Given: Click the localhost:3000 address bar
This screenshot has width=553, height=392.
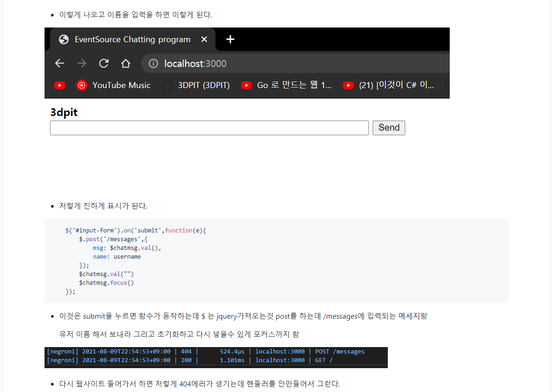Looking at the screenshot, I should coord(295,63).
